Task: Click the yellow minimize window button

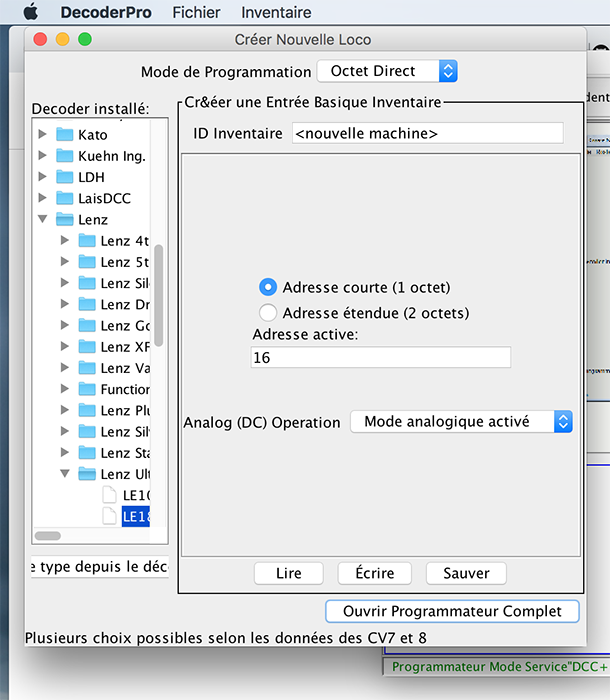Action: click(x=63, y=39)
